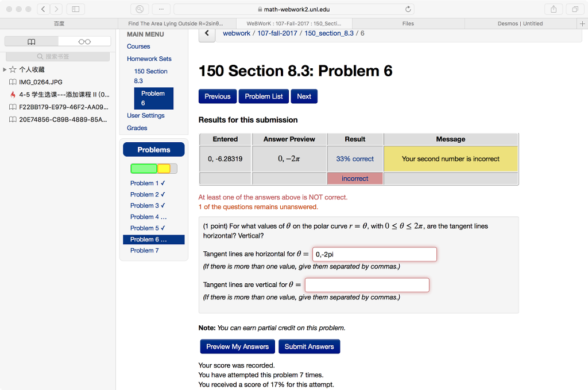Click the more options ellipsis icon in toolbar
This screenshot has height=390, width=588.
[161, 9]
